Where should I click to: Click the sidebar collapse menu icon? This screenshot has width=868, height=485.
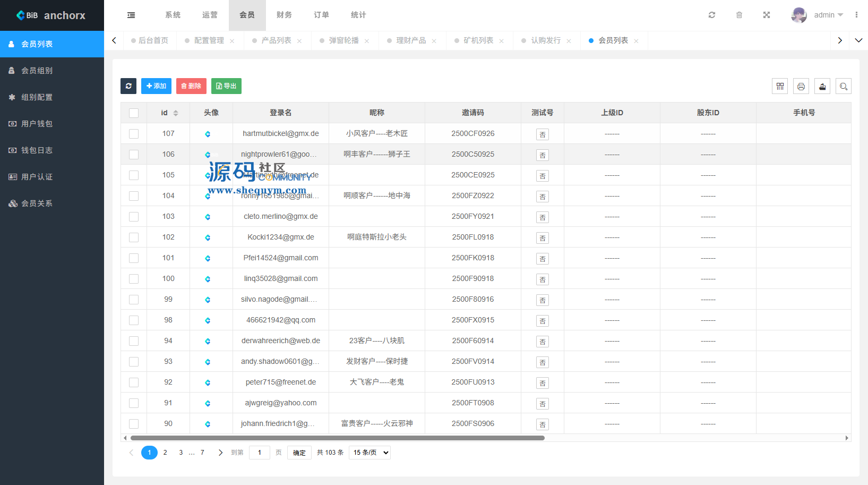click(x=131, y=15)
